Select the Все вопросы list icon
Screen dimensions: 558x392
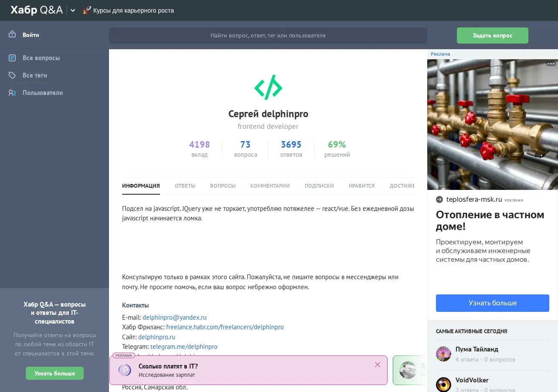(12, 57)
